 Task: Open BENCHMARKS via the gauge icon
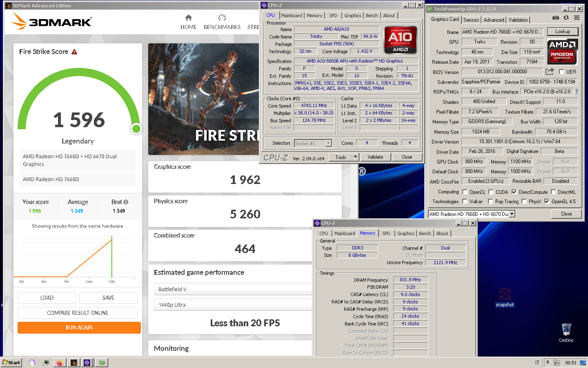pos(222,18)
